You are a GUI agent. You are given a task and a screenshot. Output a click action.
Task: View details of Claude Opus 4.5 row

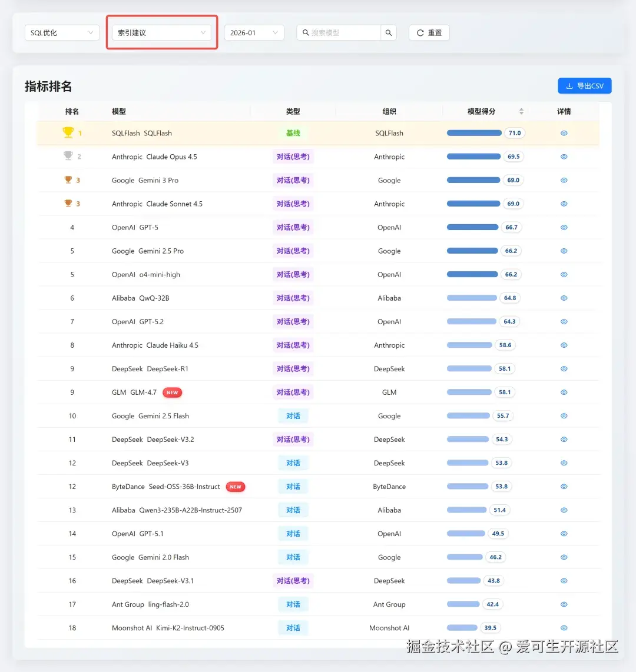(564, 157)
